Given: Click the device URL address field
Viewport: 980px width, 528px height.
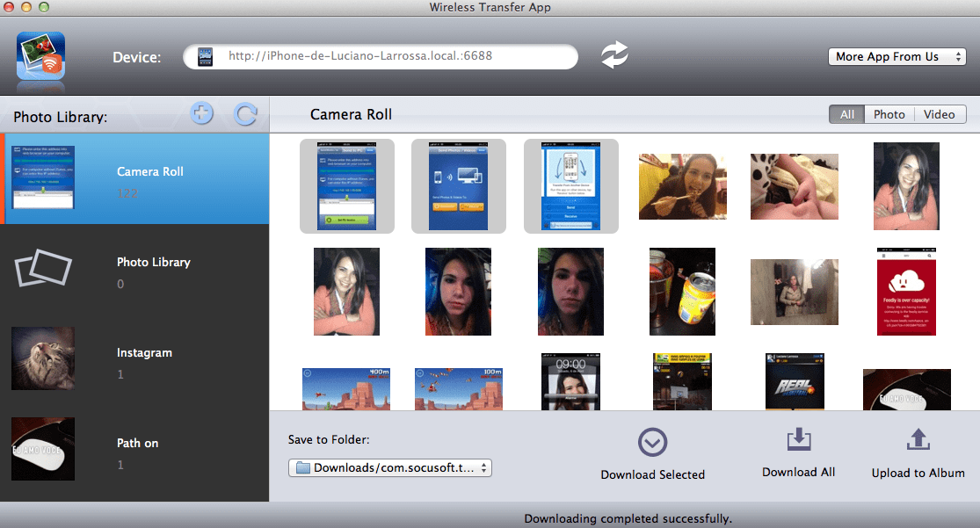Looking at the screenshot, I should (x=380, y=57).
